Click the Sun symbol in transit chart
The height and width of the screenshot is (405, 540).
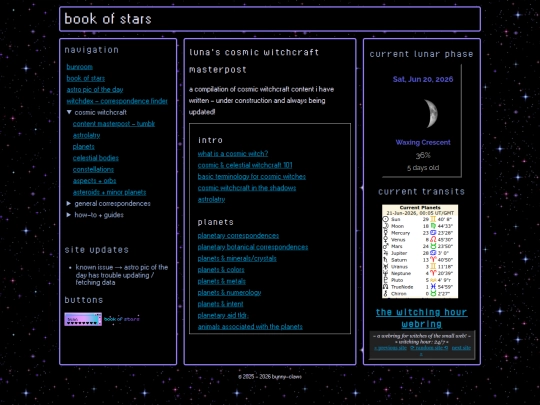386,219
